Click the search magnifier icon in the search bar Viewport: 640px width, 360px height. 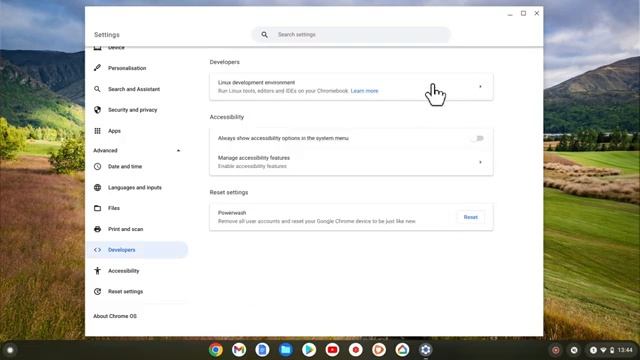264,35
